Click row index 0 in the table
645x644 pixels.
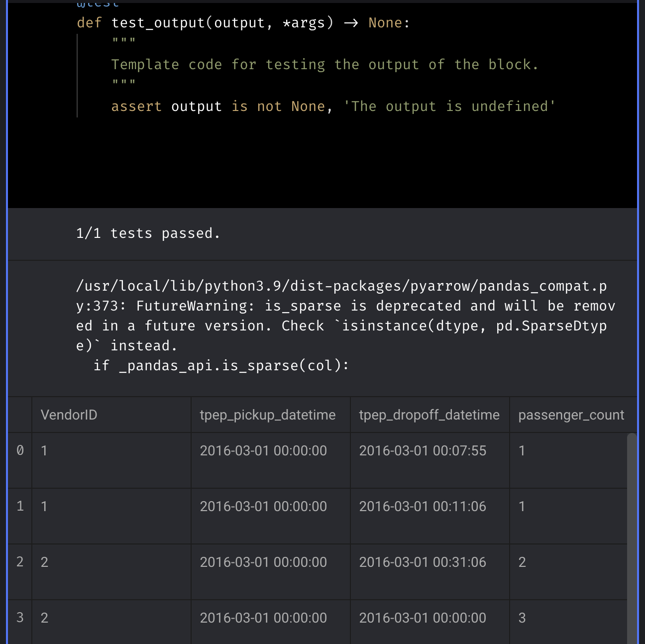click(x=20, y=450)
